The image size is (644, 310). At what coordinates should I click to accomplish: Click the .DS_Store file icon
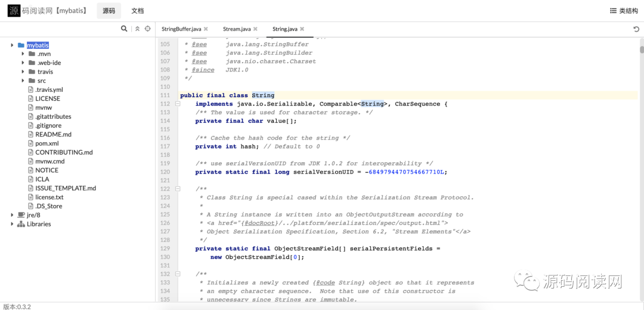31,206
